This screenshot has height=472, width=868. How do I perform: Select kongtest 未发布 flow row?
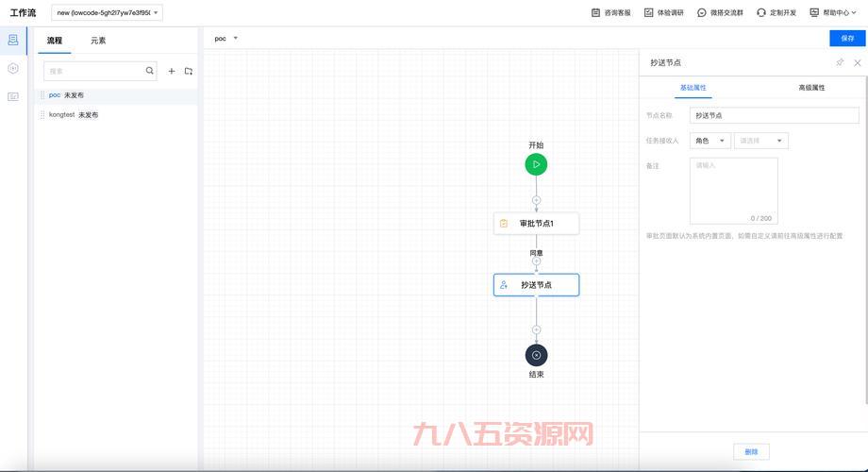tap(116, 114)
